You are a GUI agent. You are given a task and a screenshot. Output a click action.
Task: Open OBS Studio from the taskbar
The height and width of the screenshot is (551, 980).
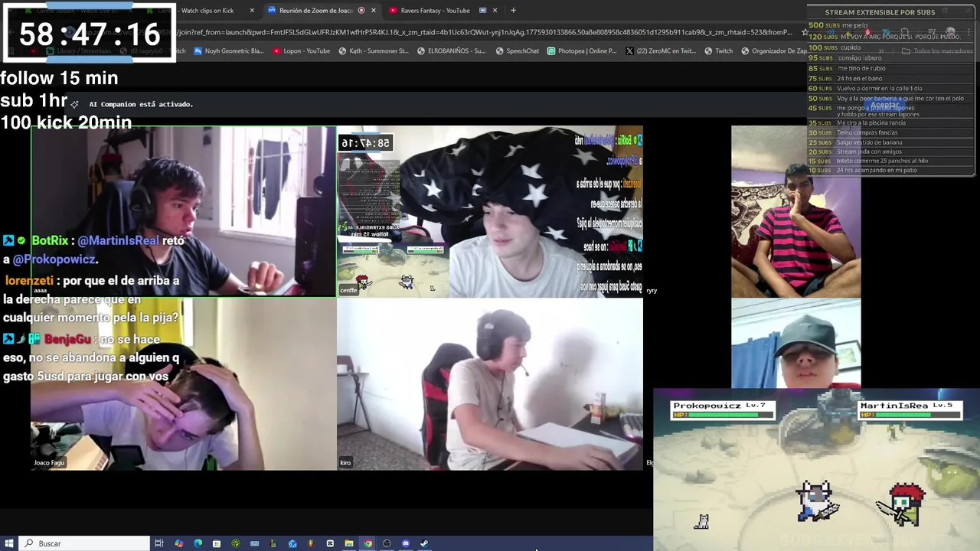(387, 543)
